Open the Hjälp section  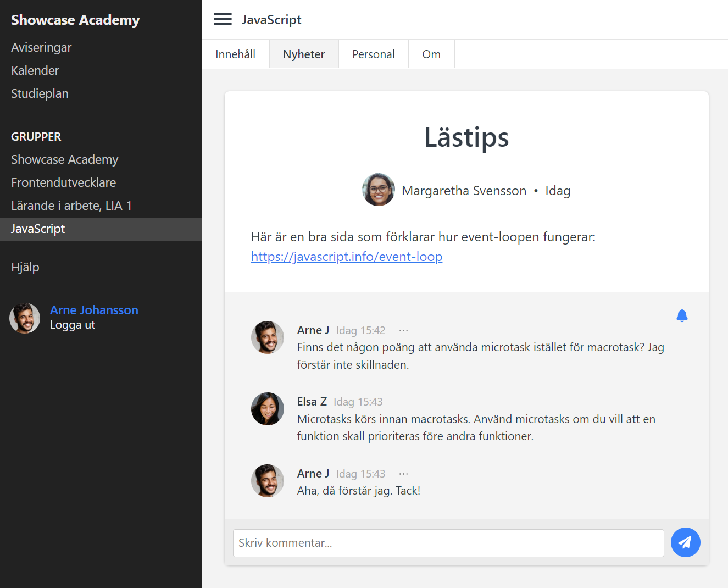[25, 267]
